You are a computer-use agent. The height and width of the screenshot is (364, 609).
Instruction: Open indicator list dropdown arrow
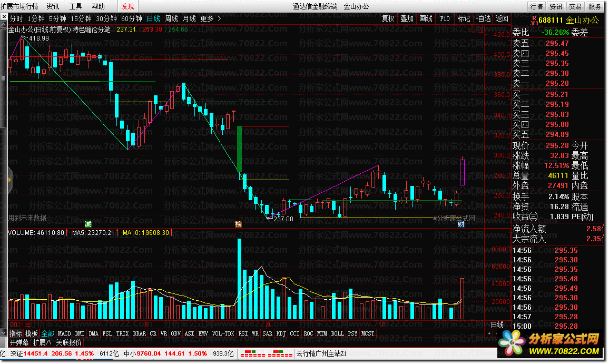tap(4, 333)
